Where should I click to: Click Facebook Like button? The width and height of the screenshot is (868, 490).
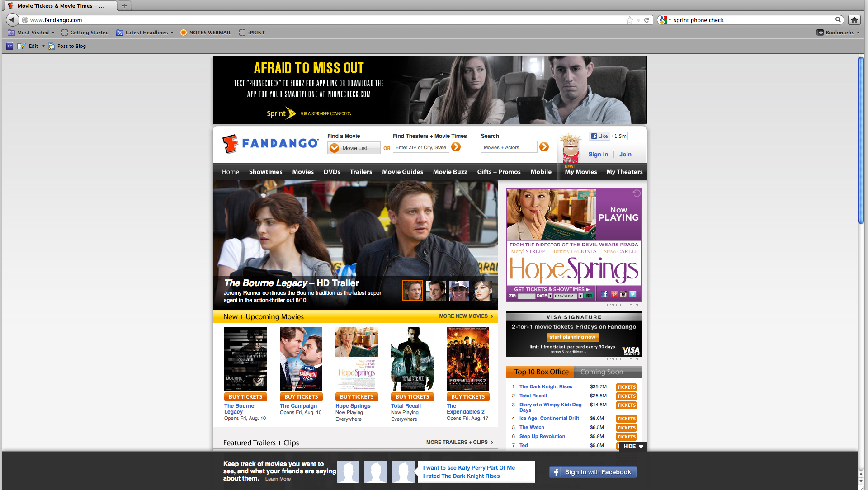(x=599, y=136)
